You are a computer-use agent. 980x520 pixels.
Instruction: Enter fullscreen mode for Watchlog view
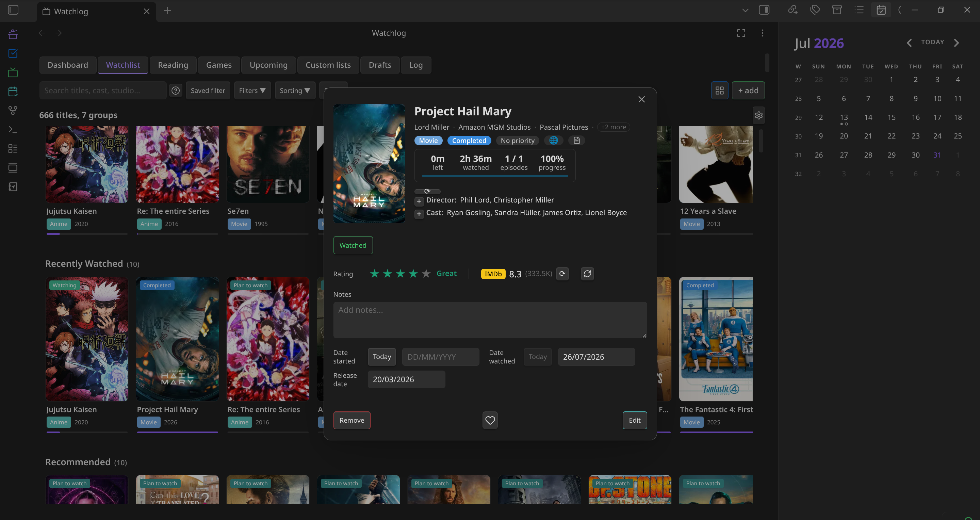tap(741, 33)
